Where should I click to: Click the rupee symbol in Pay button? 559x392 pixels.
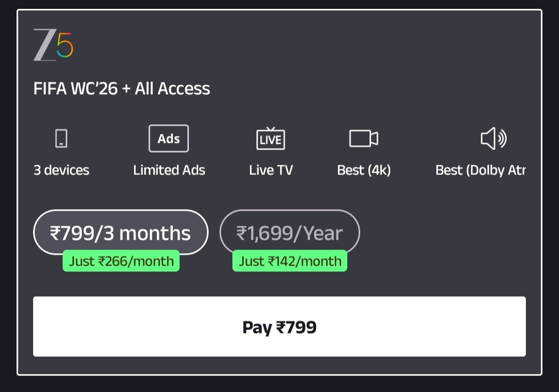click(281, 327)
